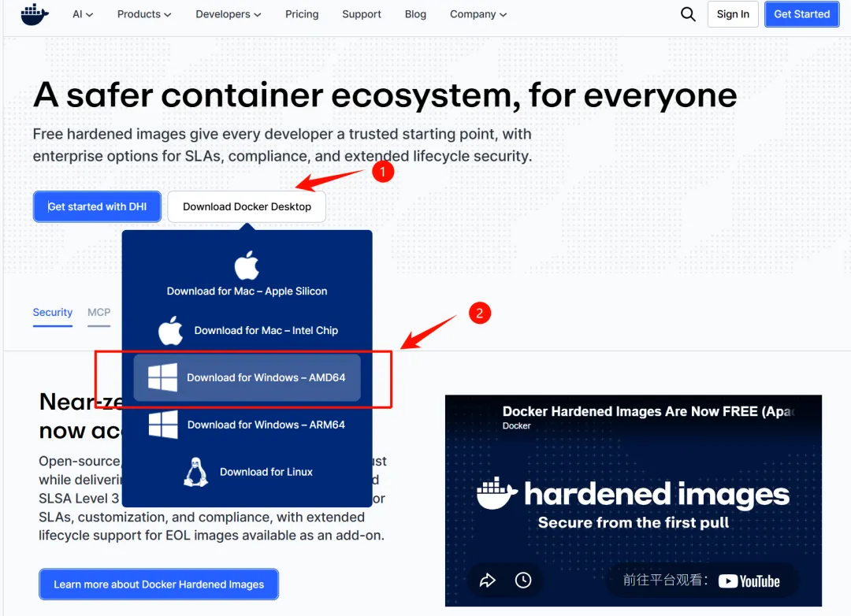Click the Linux penguin icon
The image size is (851, 616).
196,472
